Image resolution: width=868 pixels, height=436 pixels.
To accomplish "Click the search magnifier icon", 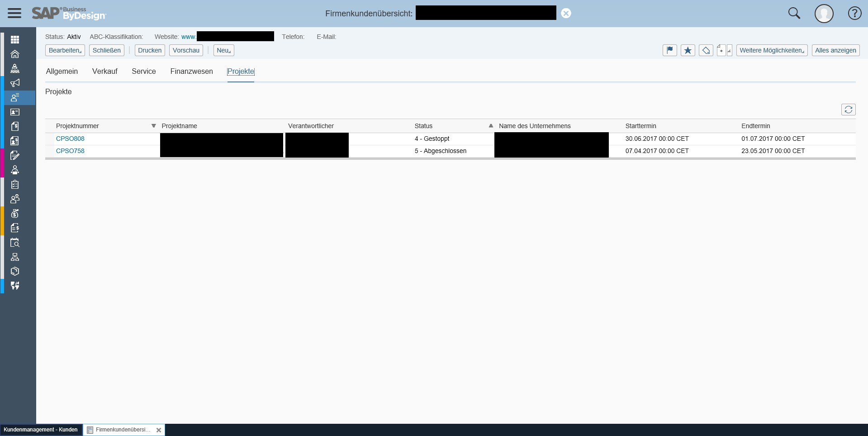I will click(x=794, y=13).
